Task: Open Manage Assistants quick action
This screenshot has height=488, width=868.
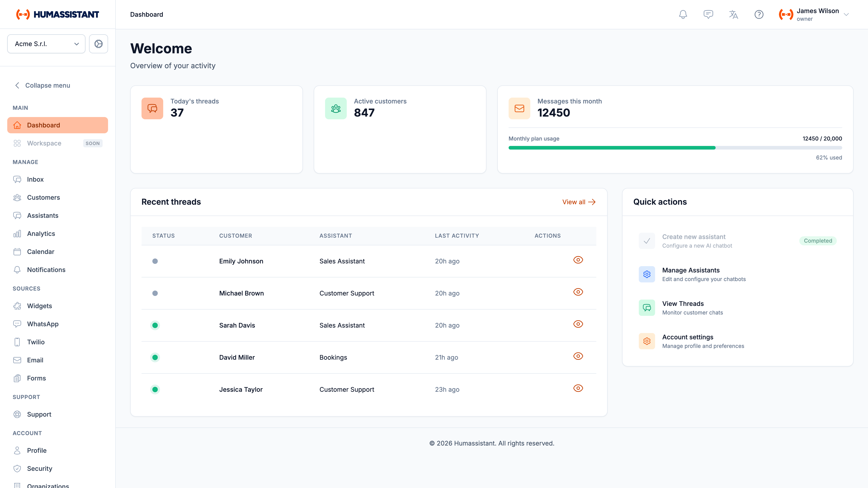Action: coord(691,274)
